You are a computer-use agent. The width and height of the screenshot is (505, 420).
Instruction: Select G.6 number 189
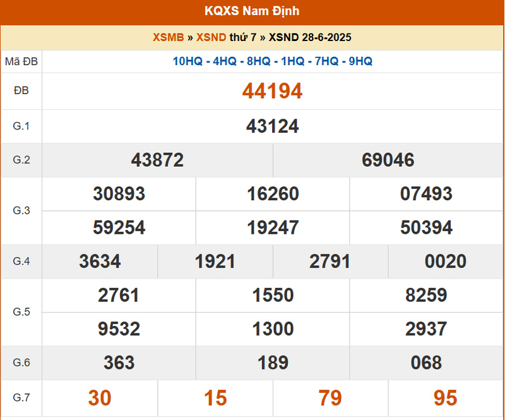(273, 363)
